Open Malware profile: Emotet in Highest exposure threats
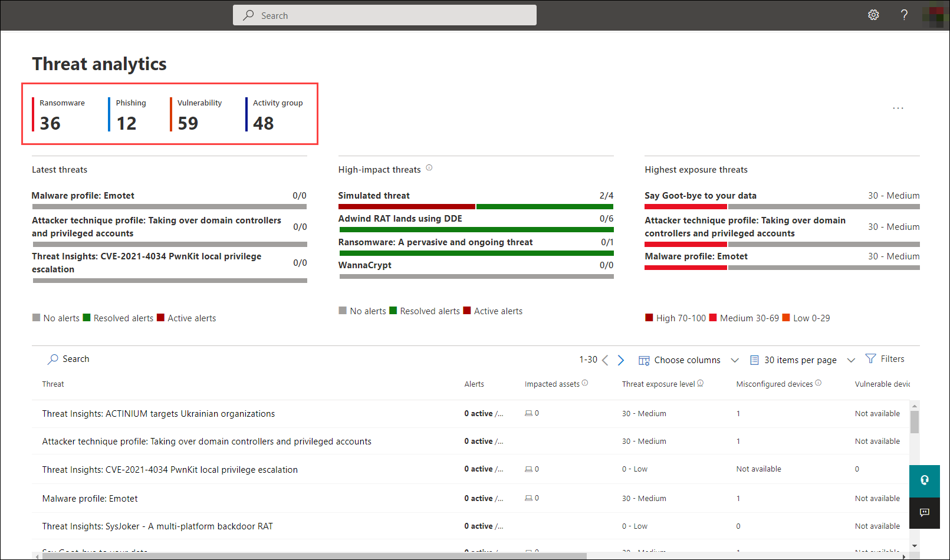The height and width of the screenshot is (560, 950). click(696, 256)
